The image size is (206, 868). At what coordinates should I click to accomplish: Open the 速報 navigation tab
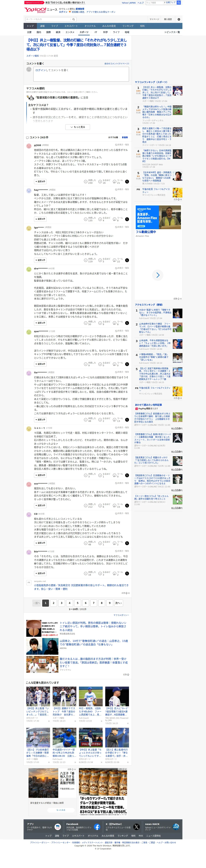42,26
